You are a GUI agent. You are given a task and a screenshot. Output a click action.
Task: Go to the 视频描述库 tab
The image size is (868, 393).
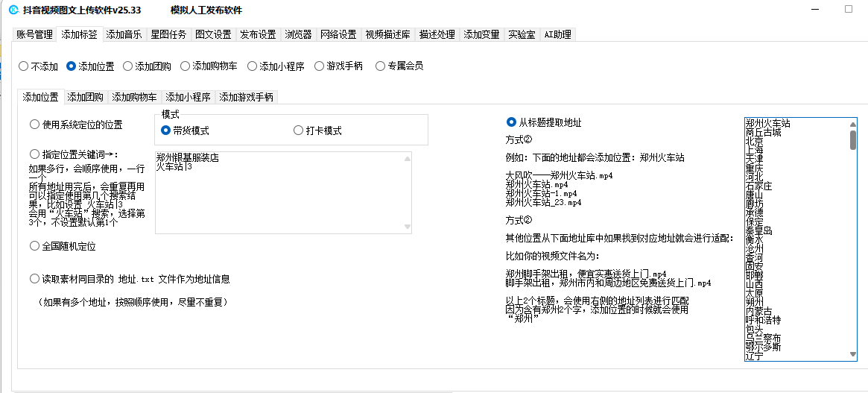coord(387,34)
